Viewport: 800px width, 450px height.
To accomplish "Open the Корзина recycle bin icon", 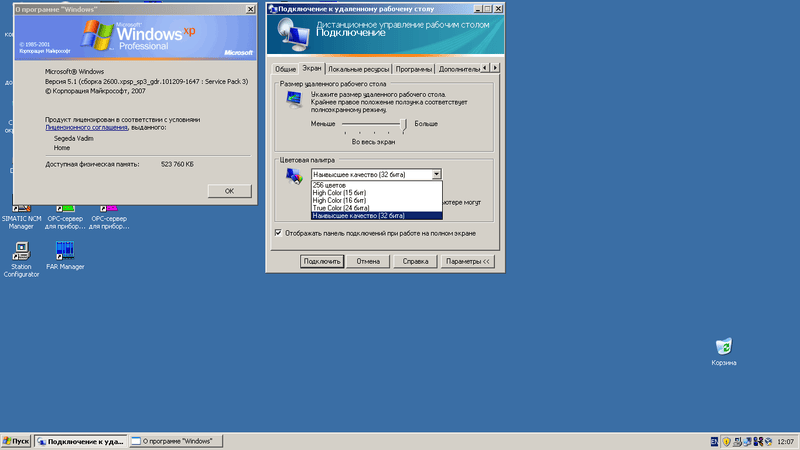I will (724, 347).
